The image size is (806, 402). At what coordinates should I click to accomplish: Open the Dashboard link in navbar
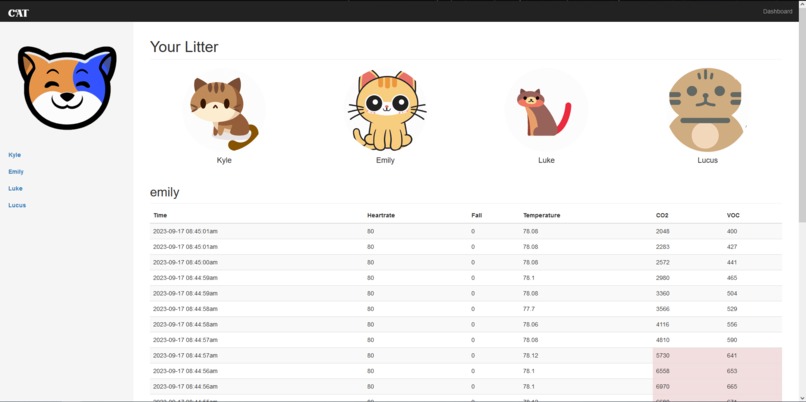point(777,11)
